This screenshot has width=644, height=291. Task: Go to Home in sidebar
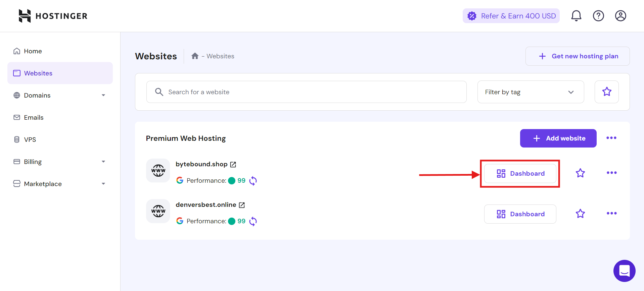tap(60, 51)
